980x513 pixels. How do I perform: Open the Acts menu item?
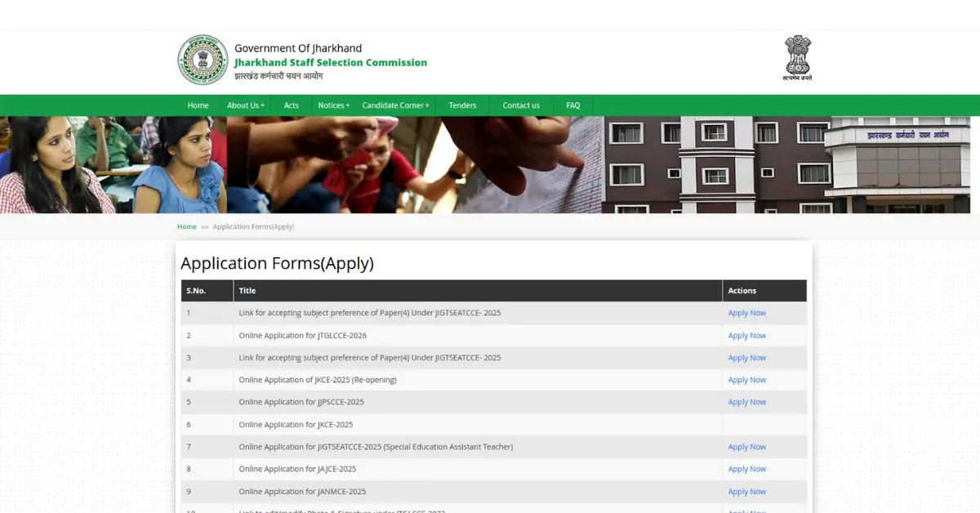click(x=292, y=105)
